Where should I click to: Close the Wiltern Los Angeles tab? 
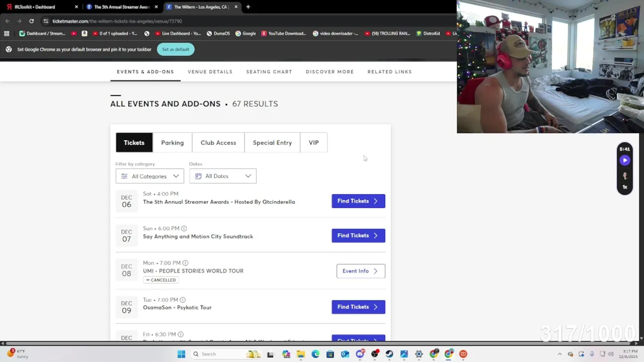pos(236,7)
